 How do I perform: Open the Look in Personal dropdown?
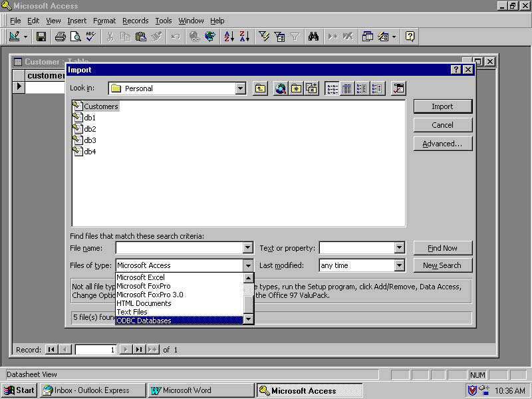(240, 88)
